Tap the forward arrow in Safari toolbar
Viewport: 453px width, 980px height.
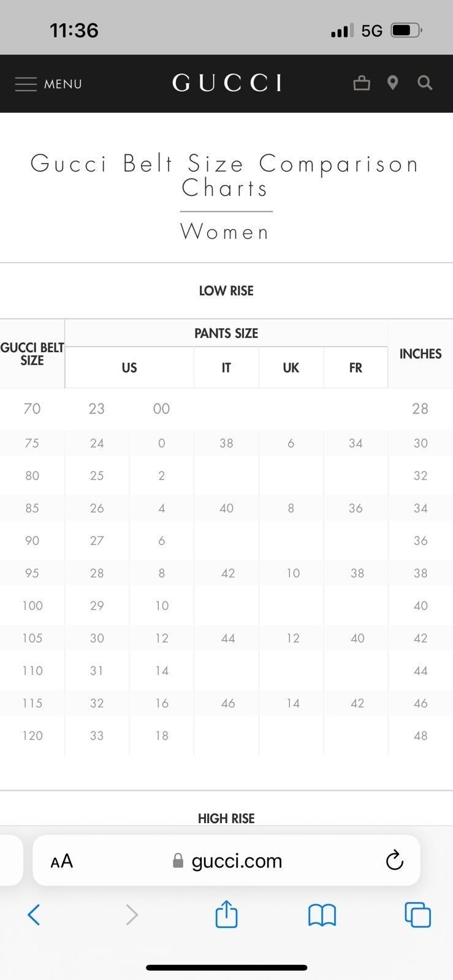pyautogui.click(x=132, y=915)
